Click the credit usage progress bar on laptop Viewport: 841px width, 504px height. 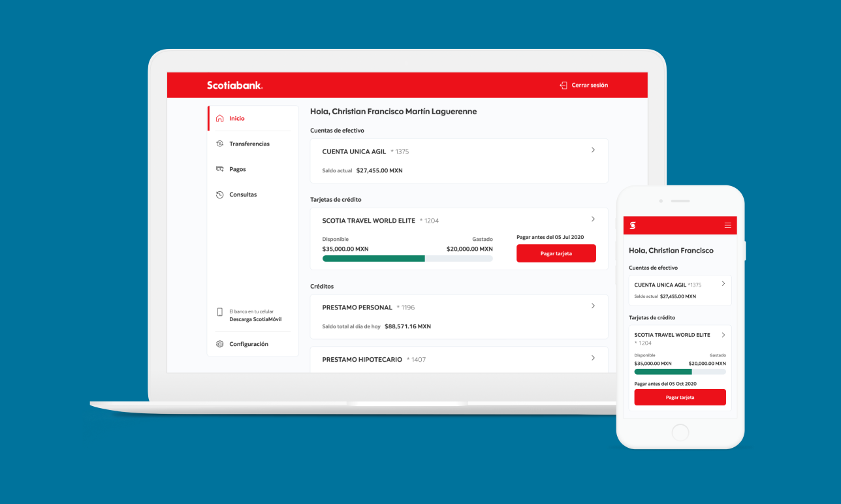407,259
